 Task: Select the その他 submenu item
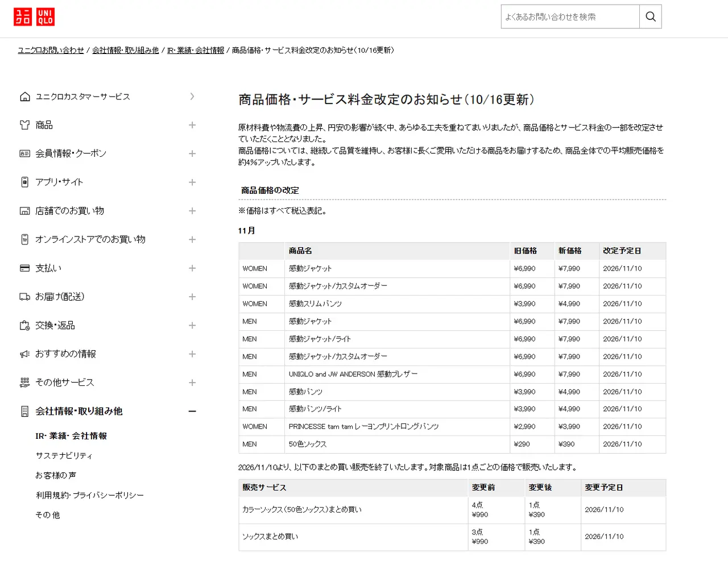click(x=48, y=515)
